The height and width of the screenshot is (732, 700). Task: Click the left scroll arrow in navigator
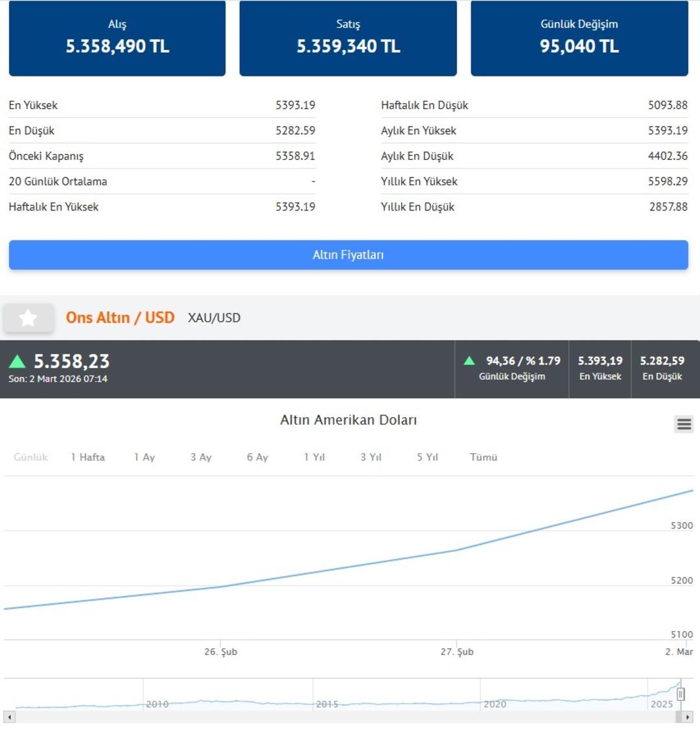click(x=9, y=717)
